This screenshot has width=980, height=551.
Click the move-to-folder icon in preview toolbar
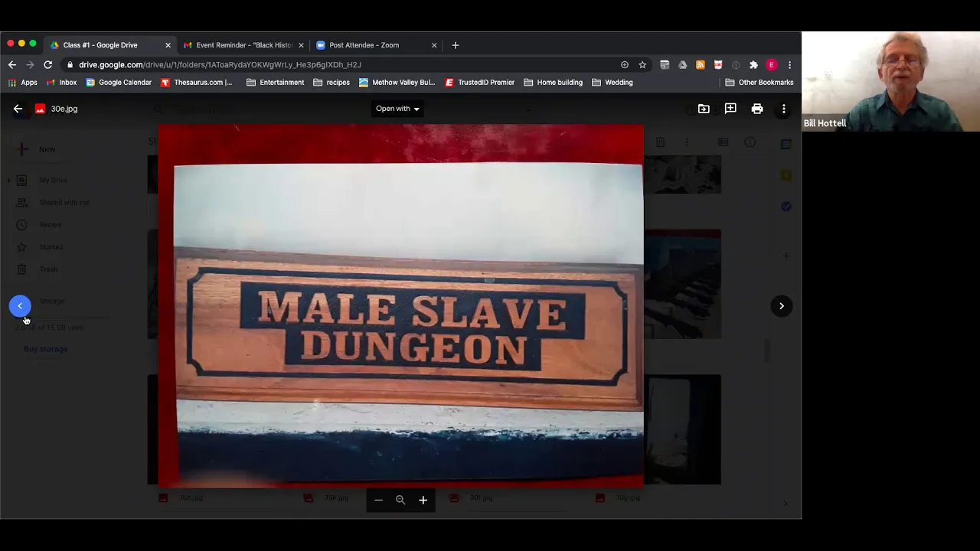coord(704,109)
